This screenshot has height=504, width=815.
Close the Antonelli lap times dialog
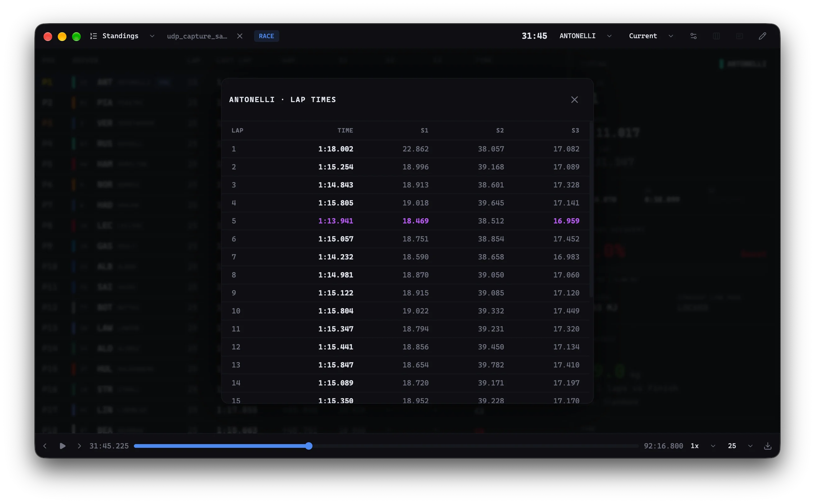click(574, 100)
